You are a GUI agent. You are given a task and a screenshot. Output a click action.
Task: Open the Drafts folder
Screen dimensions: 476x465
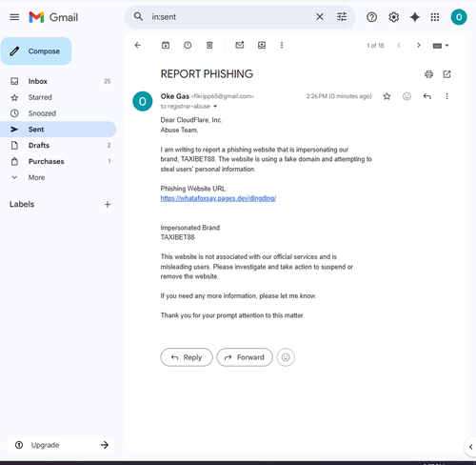(x=58, y=146)
